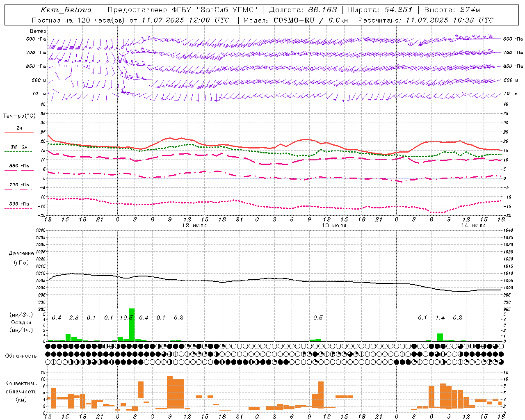Click the "10.5" precipitation total value
The height and width of the screenshot is (420, 525).
[x=126, y=318]
